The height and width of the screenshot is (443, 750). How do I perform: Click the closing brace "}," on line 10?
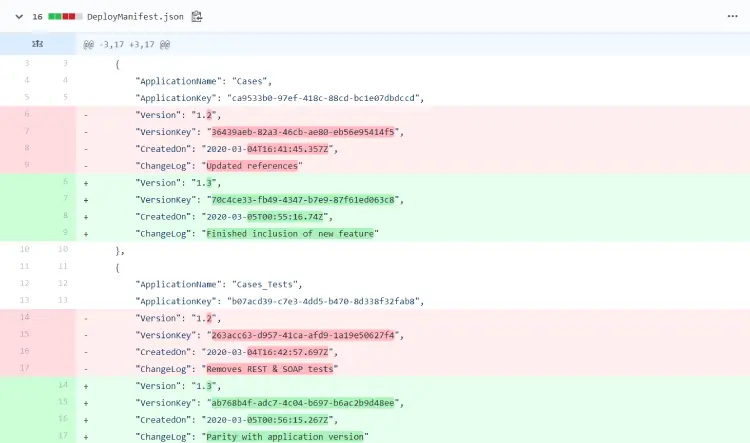(120, 251)
